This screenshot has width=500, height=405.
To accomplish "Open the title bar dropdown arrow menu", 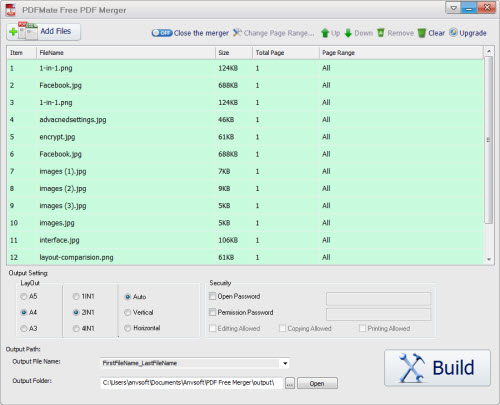I will point(453,8).
